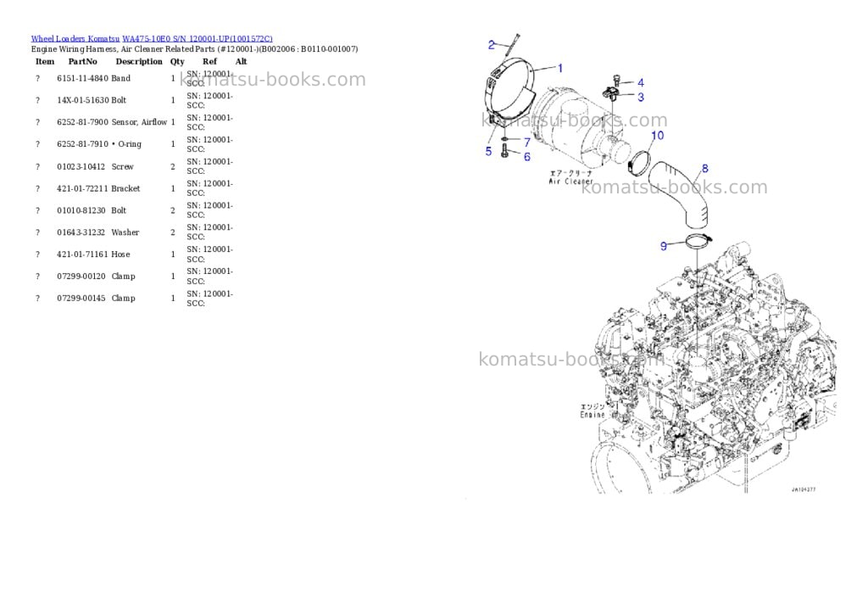868x615 pixels.
Task: Click the Engine label in diagram
Action: pos(593,415)
